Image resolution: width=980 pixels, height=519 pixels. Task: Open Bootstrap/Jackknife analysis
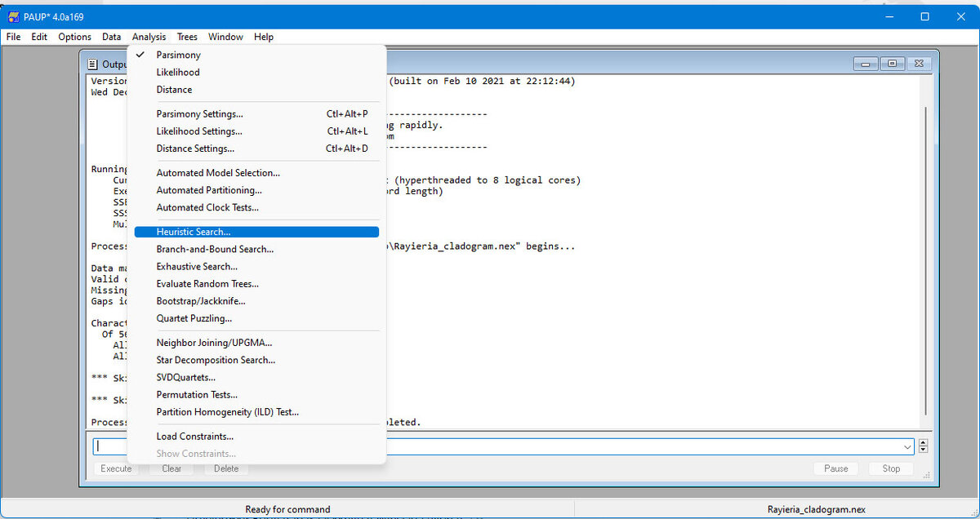click(256, 301)
